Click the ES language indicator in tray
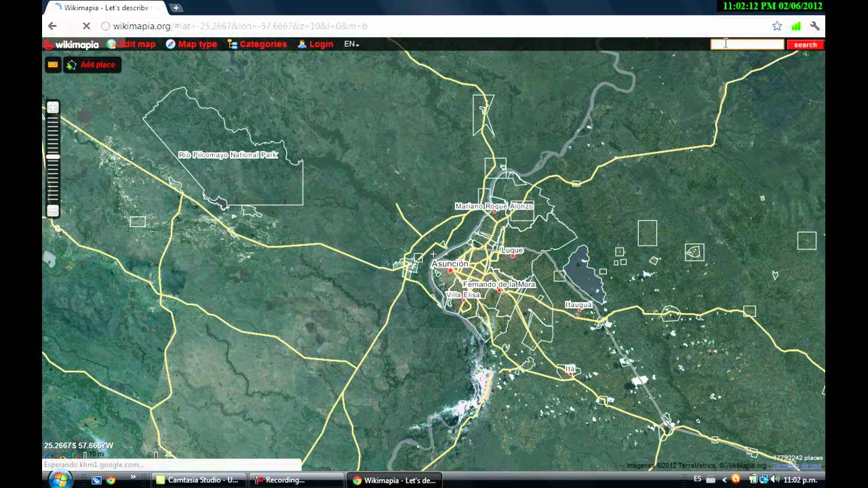Screen dimensions: 868x488 697,480
